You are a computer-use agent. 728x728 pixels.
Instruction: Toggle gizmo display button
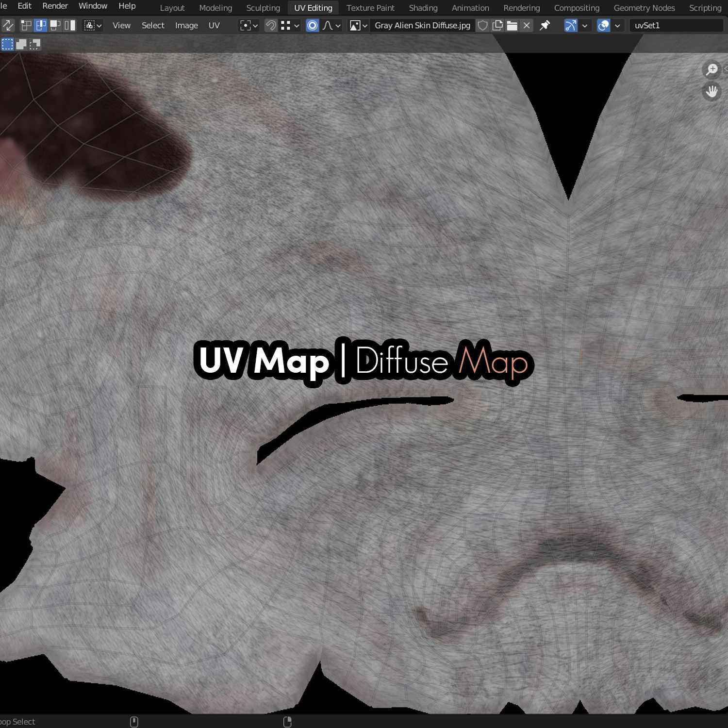click(571, 25)
